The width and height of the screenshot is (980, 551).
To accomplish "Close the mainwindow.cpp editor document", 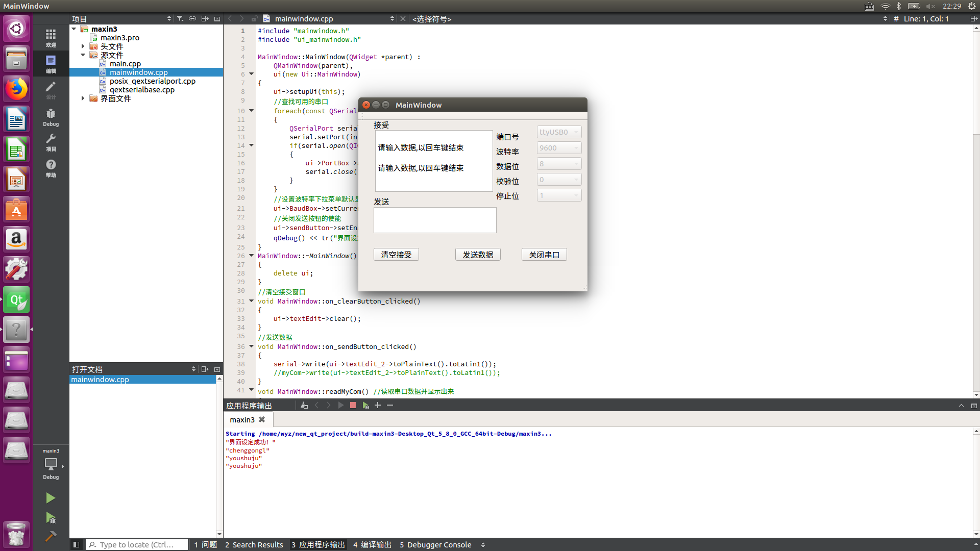I will point(403,19).
